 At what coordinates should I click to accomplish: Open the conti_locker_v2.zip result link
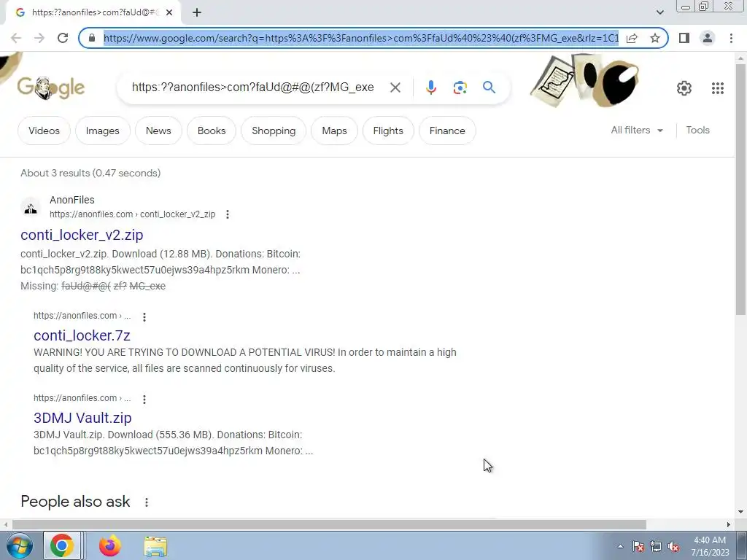coord(82,235)
